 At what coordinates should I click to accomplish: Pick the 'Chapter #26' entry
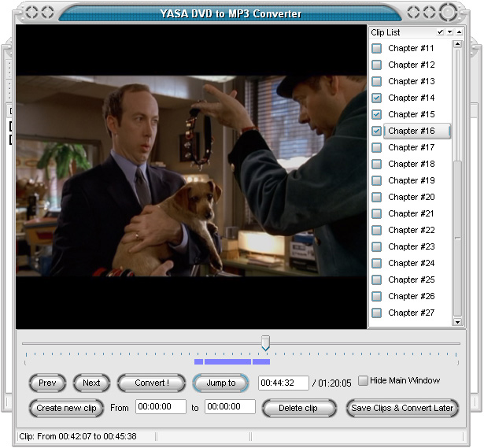point(411,296)
